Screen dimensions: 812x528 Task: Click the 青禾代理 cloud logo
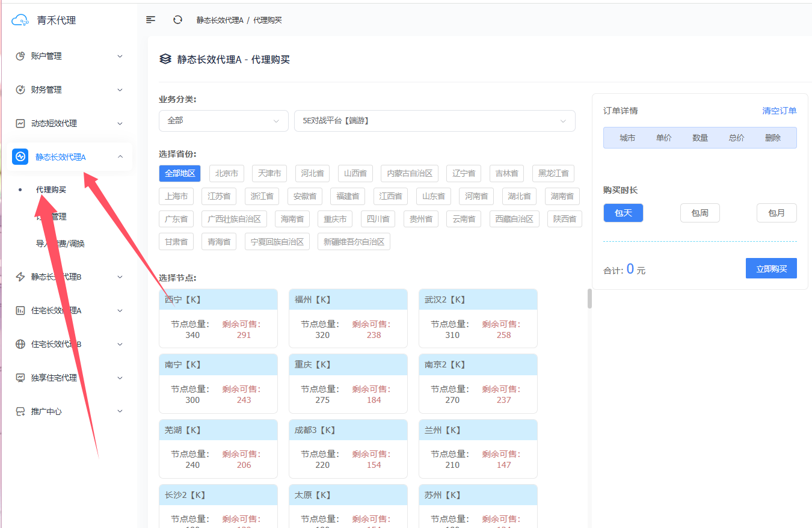20,20
